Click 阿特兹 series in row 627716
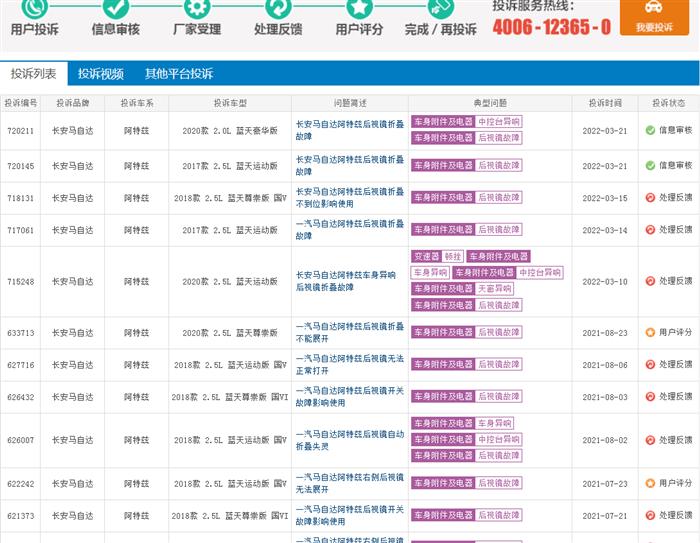This screenshot has width=700, height=543. tap(136, 365)
